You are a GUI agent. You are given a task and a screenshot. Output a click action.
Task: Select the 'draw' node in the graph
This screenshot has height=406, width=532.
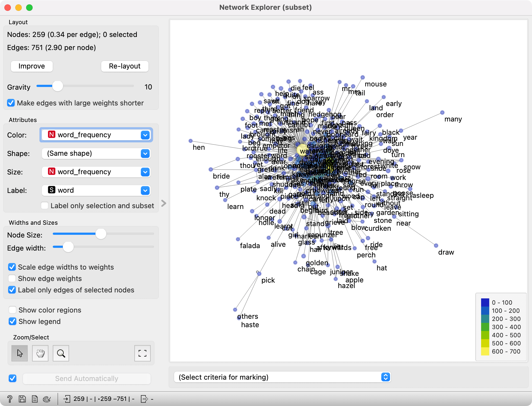436,246
